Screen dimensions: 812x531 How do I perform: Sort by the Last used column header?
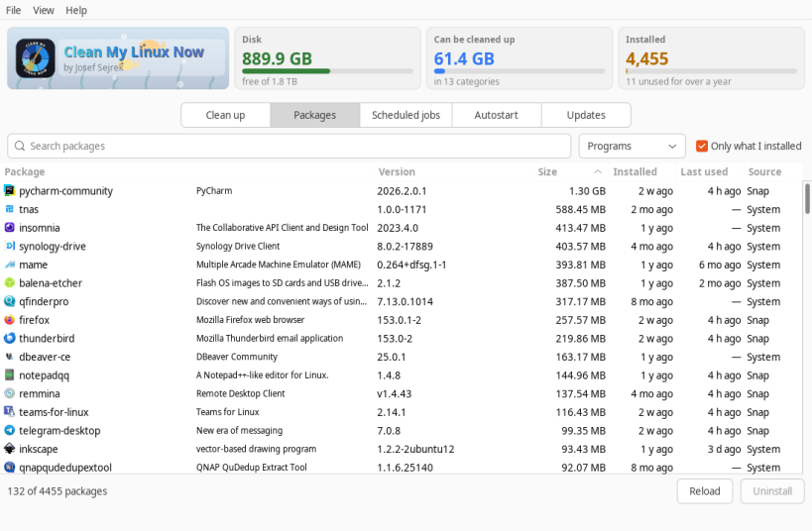[704, 171]
